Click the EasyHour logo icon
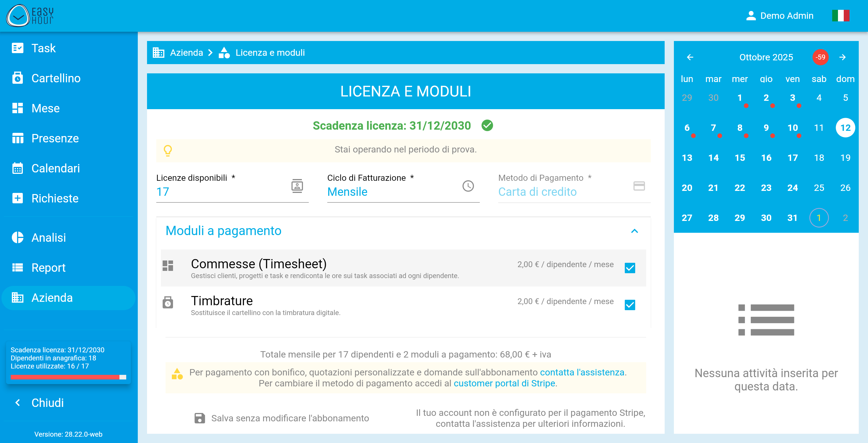The width and height of the screenshot is (868, 443). click(18, 16)
